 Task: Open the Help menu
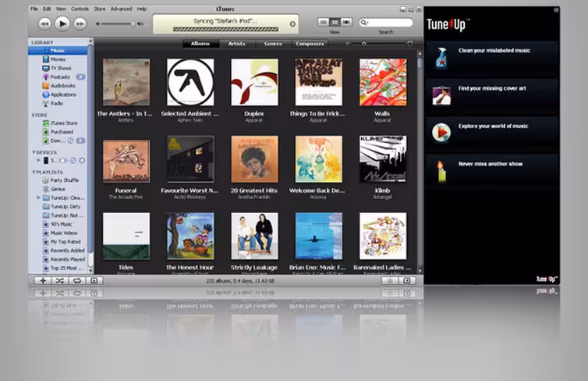(x=141, y=9)
